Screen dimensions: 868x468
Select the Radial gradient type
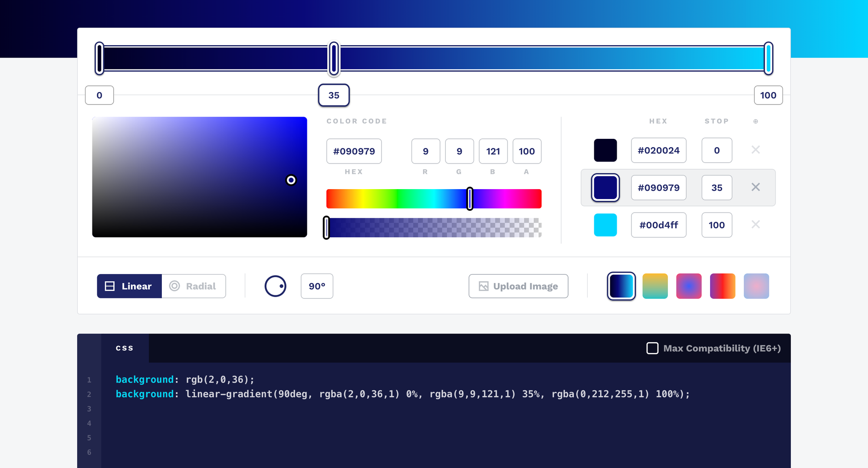(194, 286)
